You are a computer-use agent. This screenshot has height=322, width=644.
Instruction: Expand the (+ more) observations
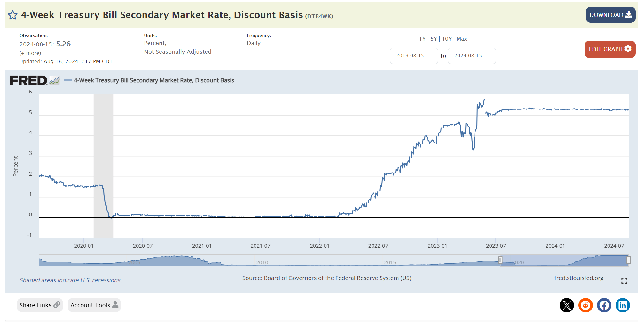[x=30, y=53]
